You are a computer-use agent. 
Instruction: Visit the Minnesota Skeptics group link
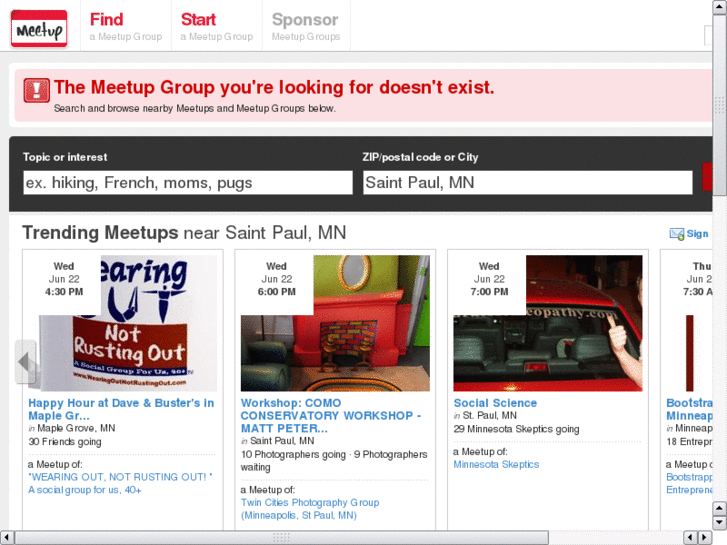point(496,464)
